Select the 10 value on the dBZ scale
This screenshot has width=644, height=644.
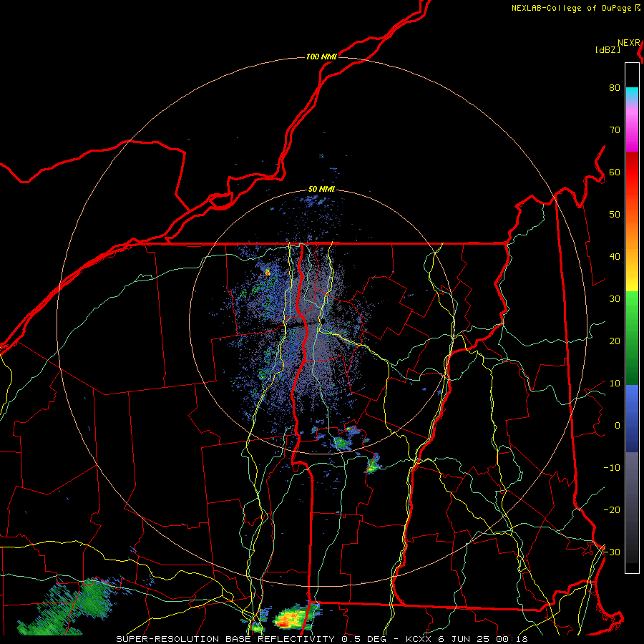click(x=615, y=384)
